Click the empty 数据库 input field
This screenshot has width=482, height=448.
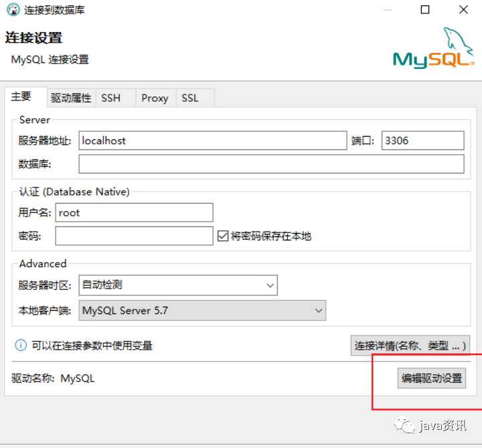271,164
